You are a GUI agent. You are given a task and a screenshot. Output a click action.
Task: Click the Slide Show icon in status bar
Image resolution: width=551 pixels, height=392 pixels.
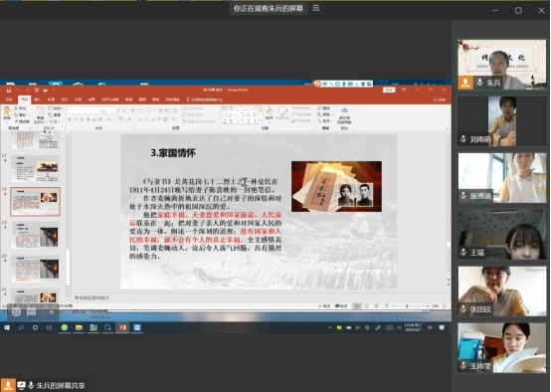[387, 306]
